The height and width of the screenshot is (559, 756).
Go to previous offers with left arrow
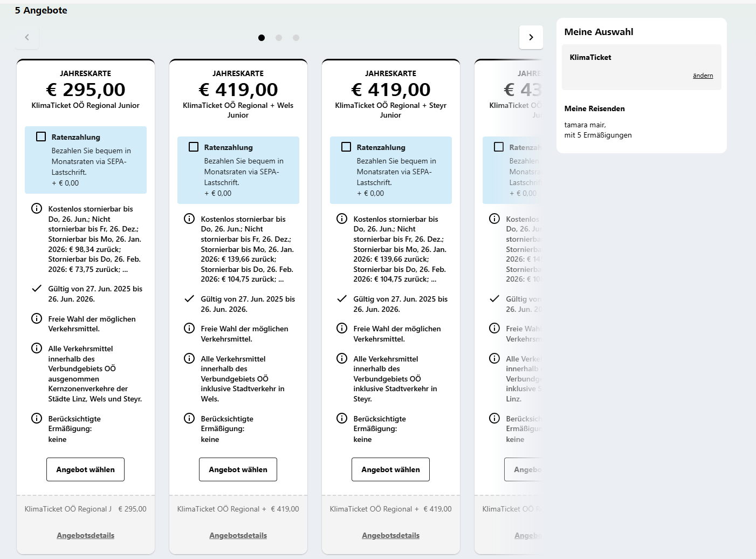(x=27, y=37)
